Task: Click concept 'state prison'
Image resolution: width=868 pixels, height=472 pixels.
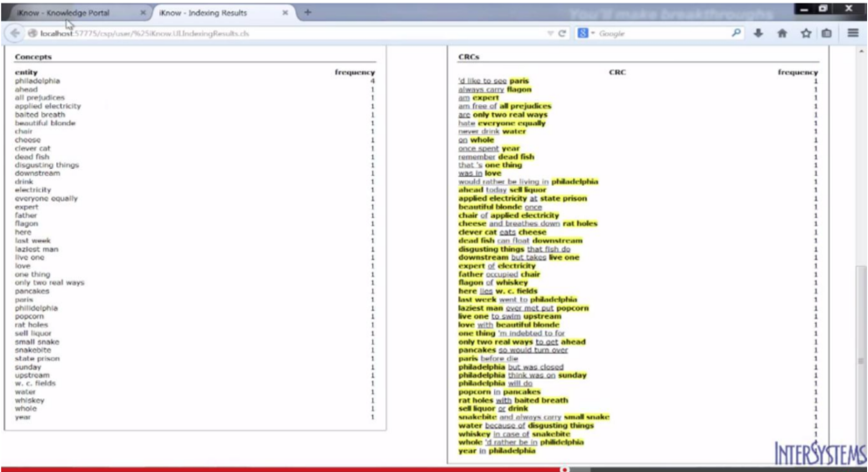Action: (37, 358)
